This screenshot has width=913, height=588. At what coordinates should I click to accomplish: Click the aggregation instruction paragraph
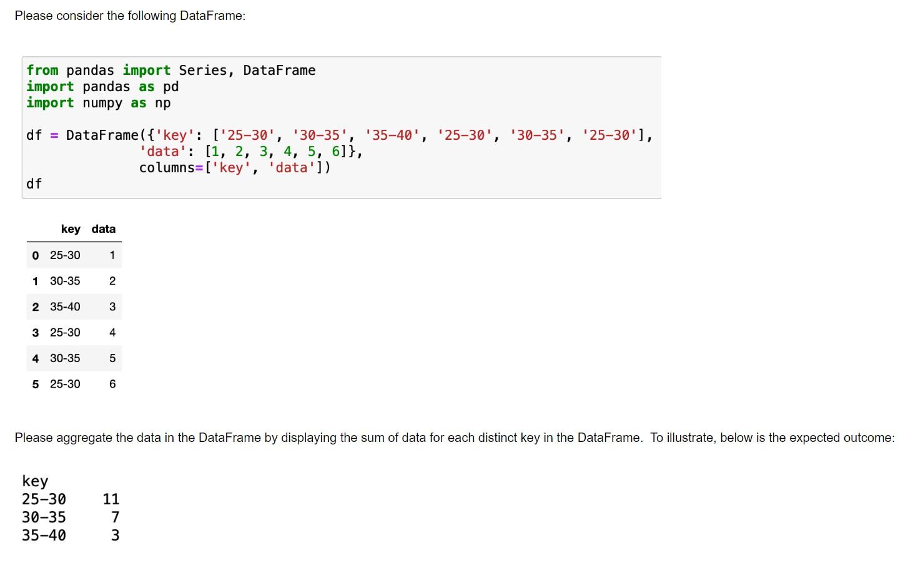(x=437, y=438)
